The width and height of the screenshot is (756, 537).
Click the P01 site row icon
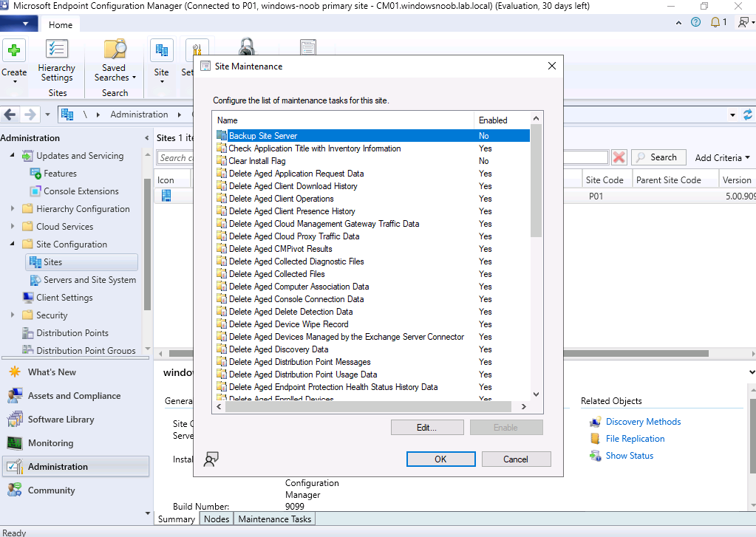(166, 196)
